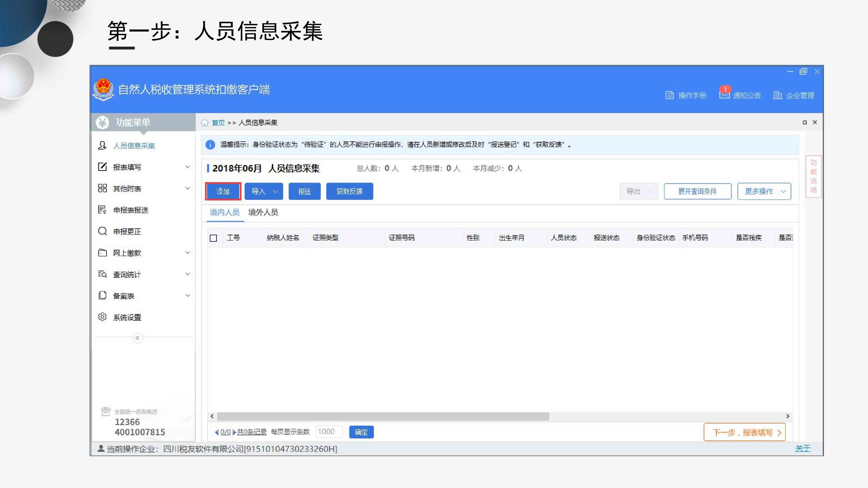Click the 企业管理 building icon
Image resolution: width=868 pixels, height=488 pixels.
(777, 95)
